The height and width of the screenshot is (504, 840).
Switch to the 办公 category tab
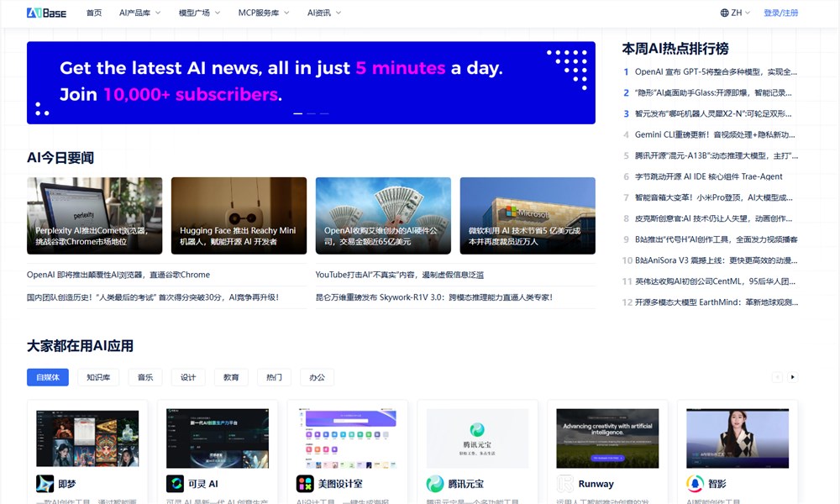click(317, 377)
